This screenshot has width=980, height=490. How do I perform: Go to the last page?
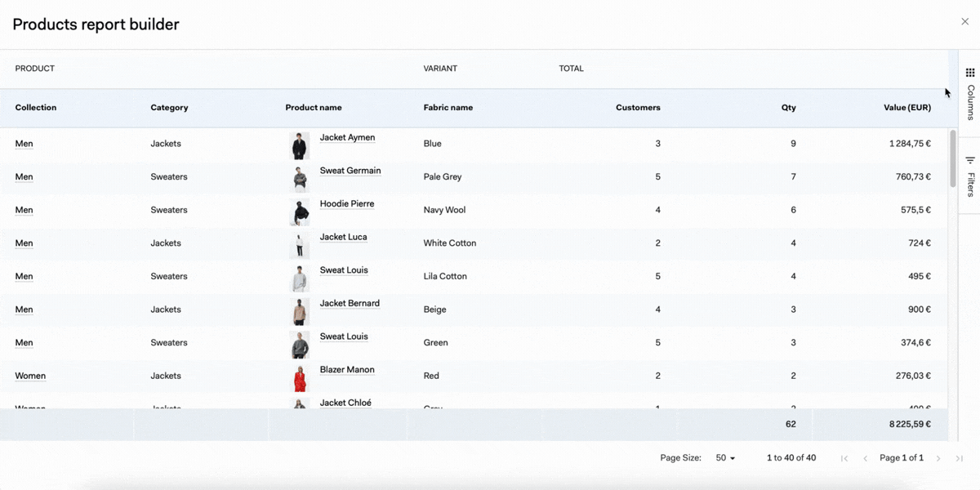960,458
